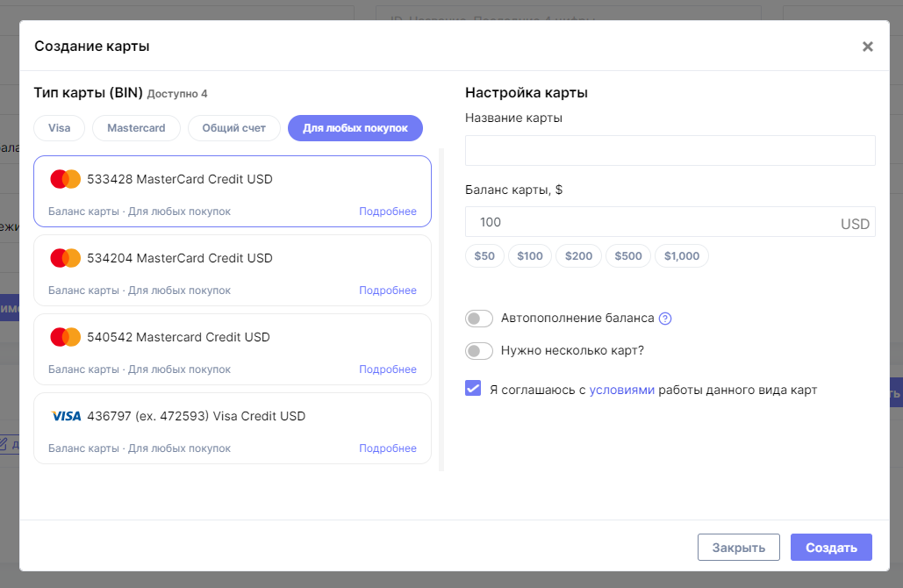
Task: Click the Mastercard logo on the 540542 card
Action: pyautogui.click(x=66, y=337)
